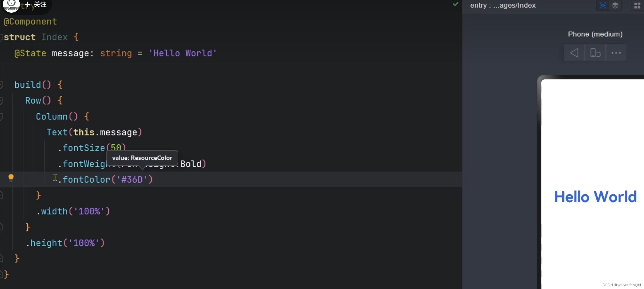Click the closing fold marker of Row block

1,227
